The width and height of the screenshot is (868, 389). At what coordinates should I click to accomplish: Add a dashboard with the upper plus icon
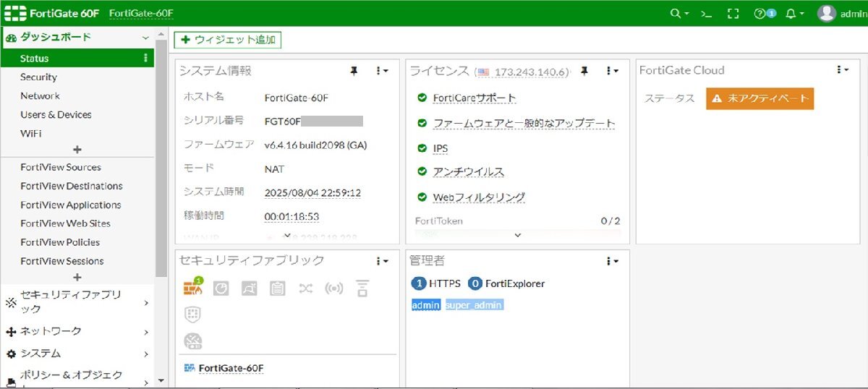[x=77, y=150]
